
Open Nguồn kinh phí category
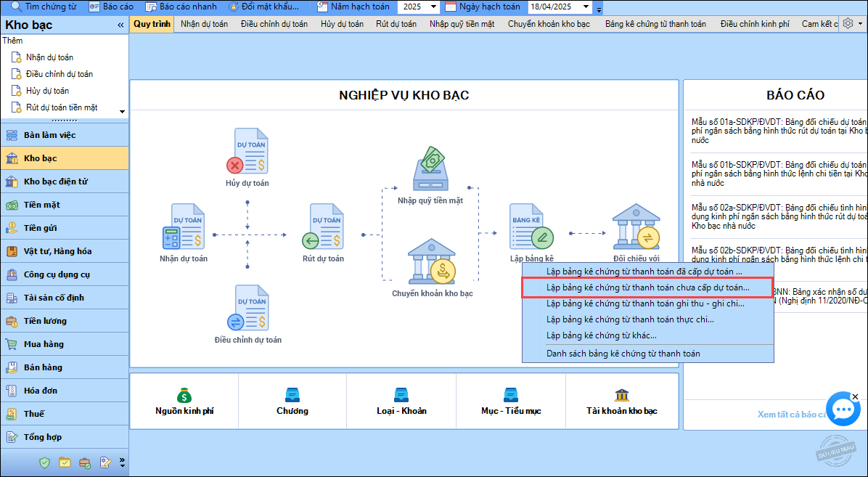184,402
